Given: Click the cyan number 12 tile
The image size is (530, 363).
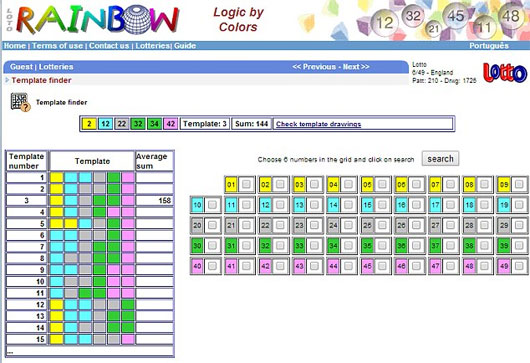Looking at the screenshot, I should (x=105, y=124).
